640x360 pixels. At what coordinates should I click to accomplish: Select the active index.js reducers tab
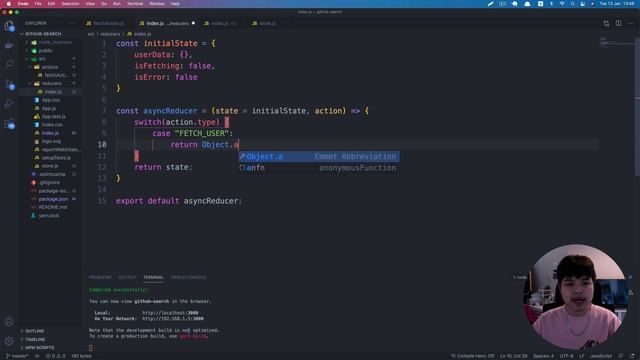pos(166,23)
